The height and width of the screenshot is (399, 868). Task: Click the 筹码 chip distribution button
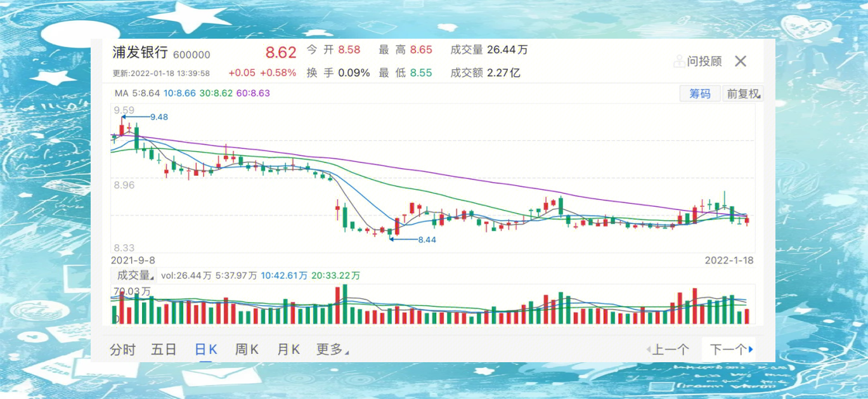[700, 94]
